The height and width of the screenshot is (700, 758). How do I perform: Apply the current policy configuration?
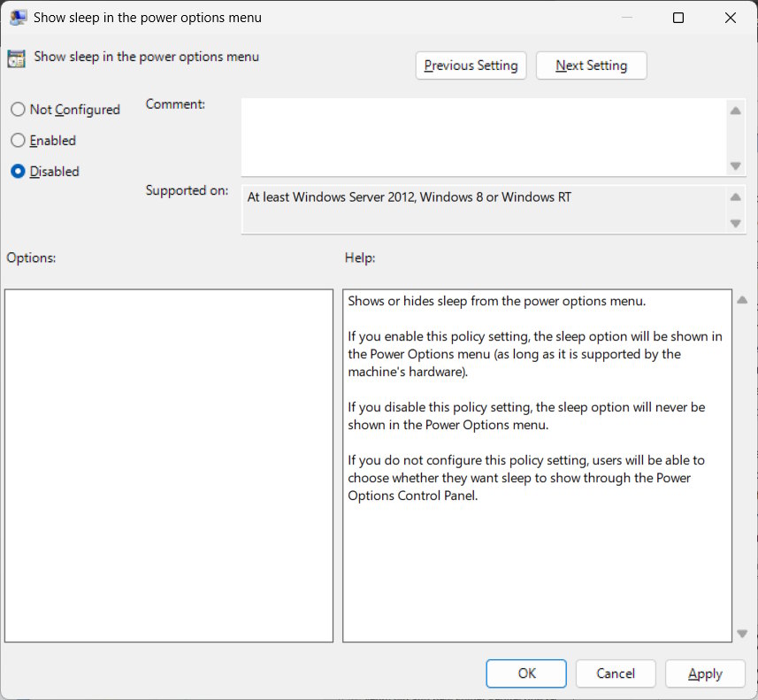click(705, 673)
